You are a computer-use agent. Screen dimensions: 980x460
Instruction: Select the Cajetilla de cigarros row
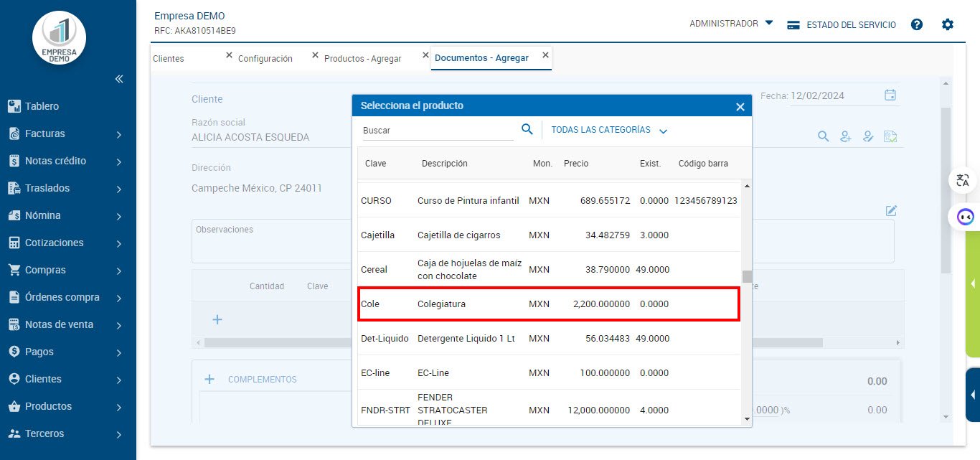pos(549,235)
